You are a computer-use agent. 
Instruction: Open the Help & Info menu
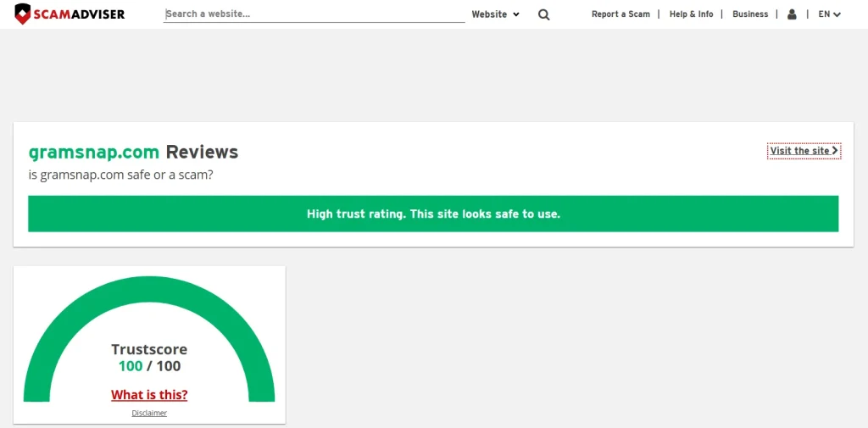pos(692,14)
